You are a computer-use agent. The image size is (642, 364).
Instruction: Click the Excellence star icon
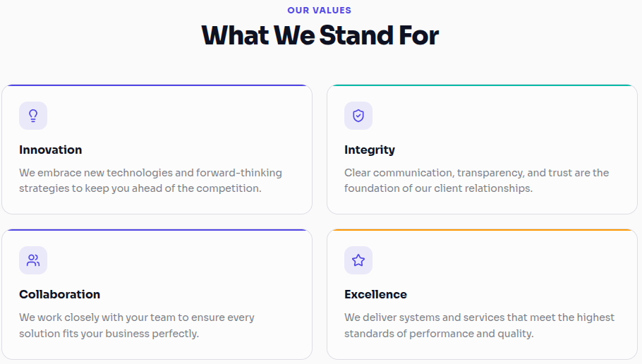358,260
